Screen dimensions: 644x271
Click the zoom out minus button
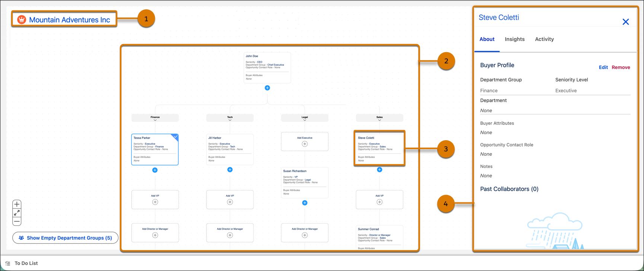click(17, 221)
